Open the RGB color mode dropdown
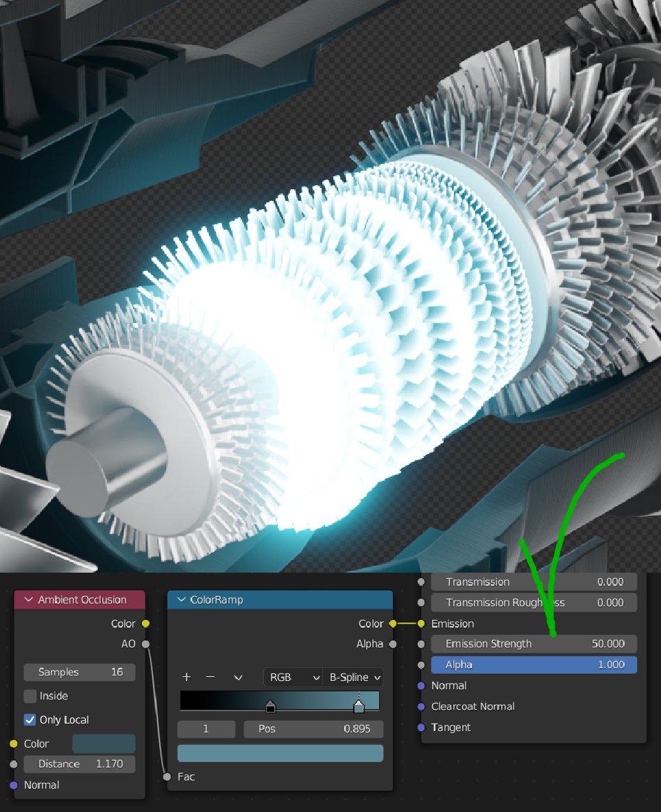 [292, 677]
